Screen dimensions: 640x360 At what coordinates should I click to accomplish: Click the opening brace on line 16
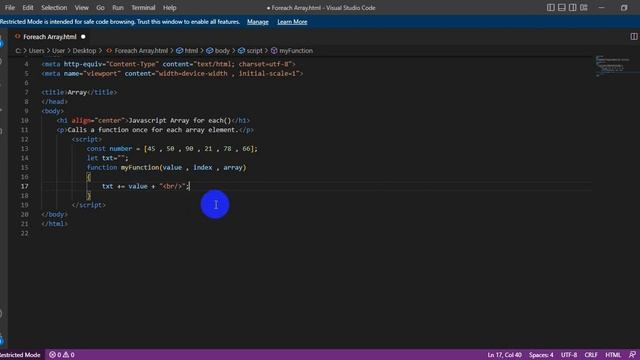(89, 177)
